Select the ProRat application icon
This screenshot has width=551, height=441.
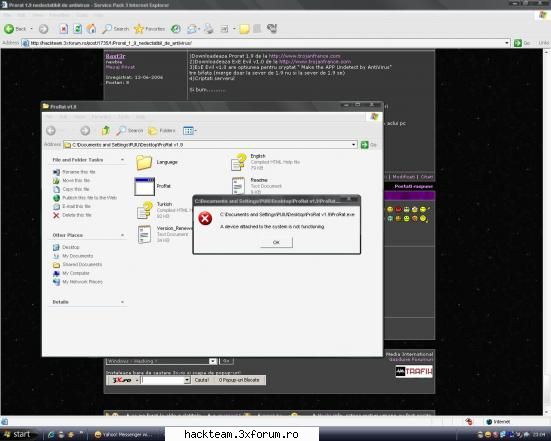[x=144, y=187]
